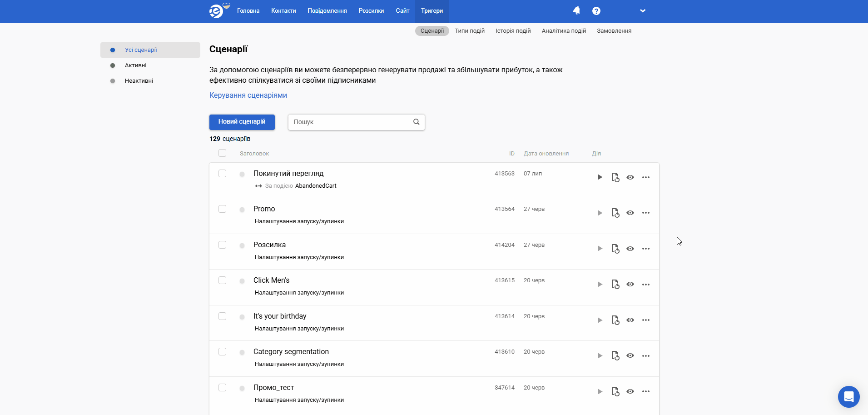Viewport: 868px width, 415px height.
Task: Switch to Типи подій tab
Action: [x=470, y=31]
